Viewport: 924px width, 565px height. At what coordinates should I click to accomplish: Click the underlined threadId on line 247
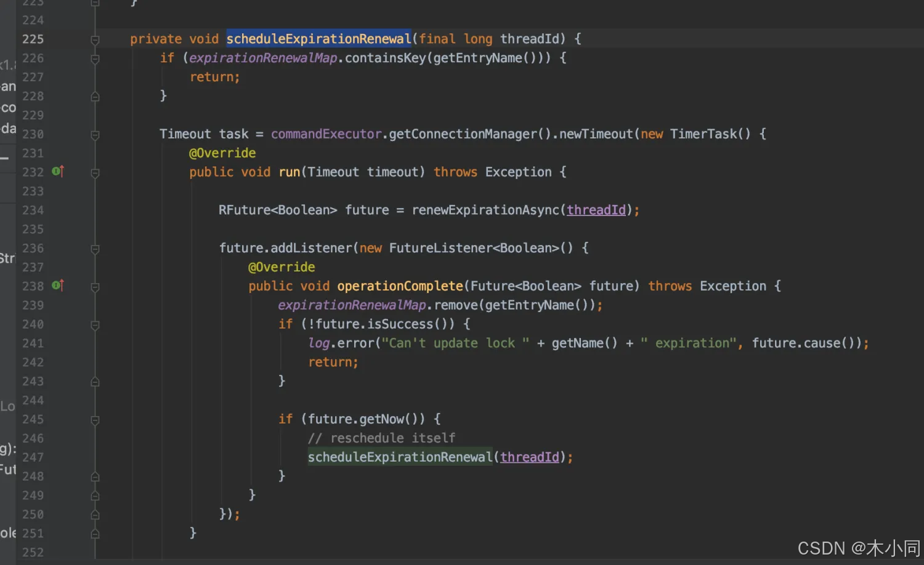pos(530,457)
